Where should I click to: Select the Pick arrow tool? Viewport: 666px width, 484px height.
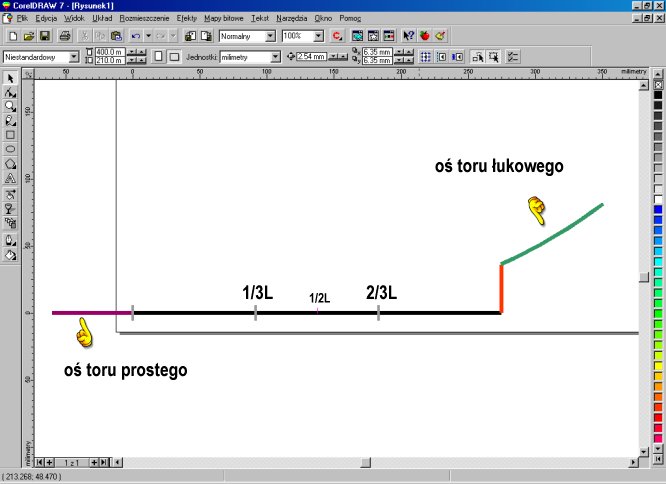[10, 77]
